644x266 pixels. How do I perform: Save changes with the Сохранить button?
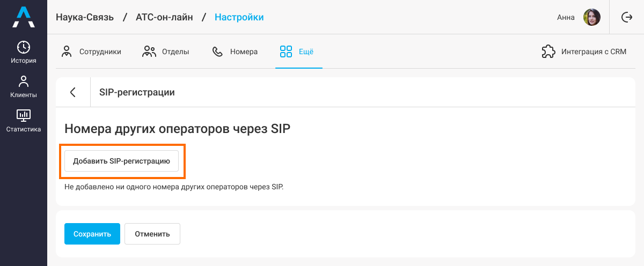pyautogui.click(x=92, y=234)
